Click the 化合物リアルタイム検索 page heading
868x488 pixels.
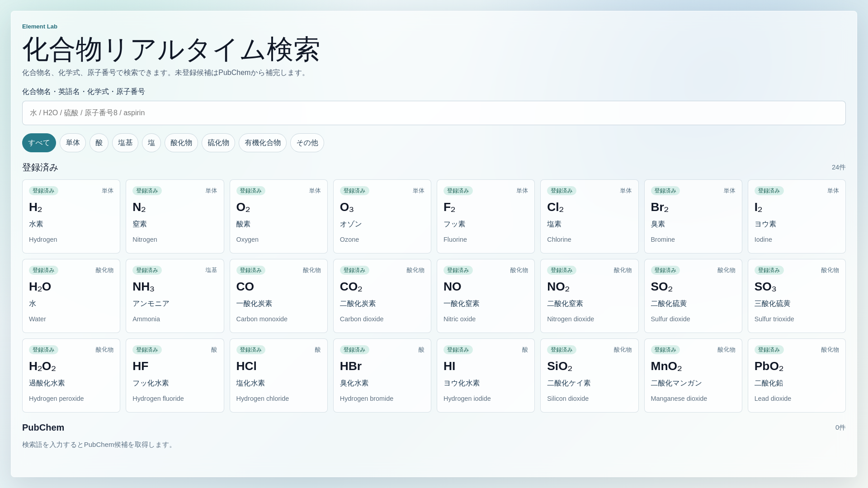(171, 50)
